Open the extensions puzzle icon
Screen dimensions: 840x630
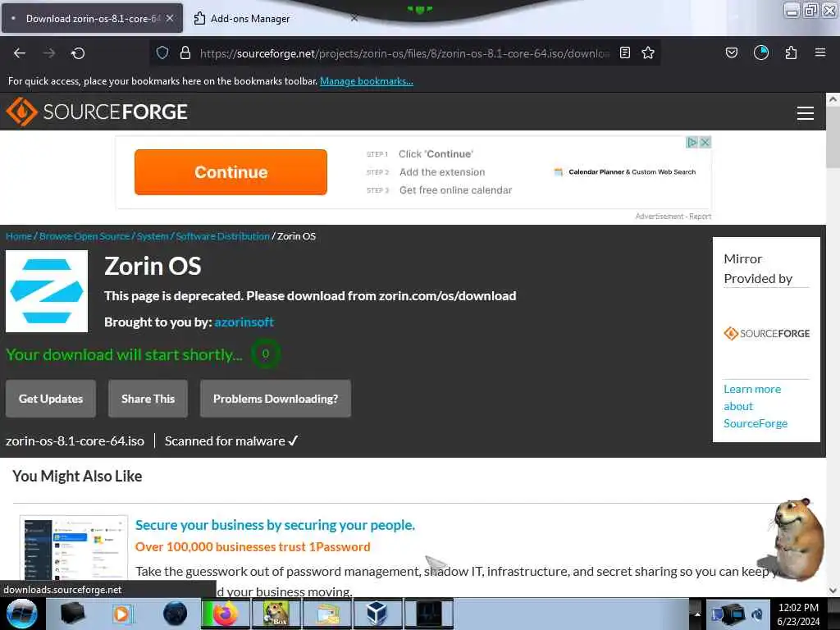[791, 52]
